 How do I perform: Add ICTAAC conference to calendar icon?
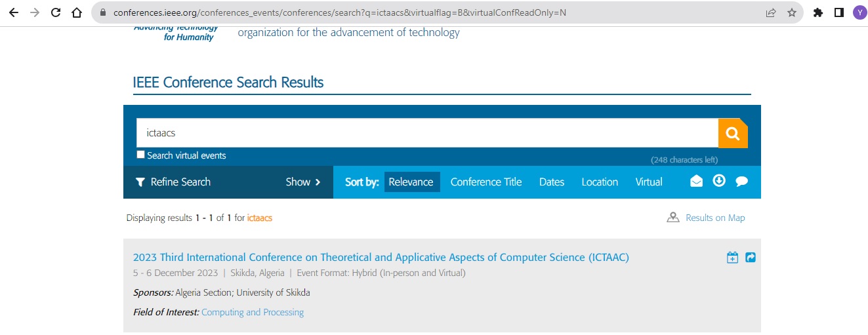tap(733, 258)
